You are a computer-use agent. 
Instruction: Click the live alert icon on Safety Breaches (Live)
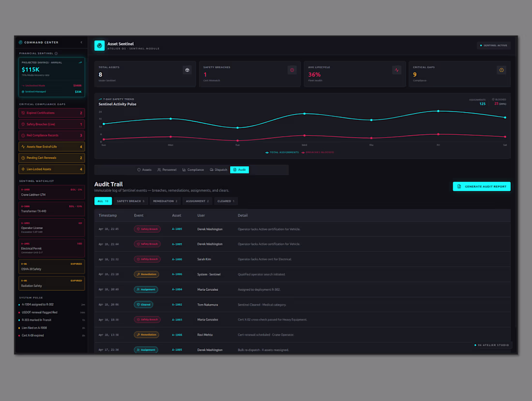pos(22,124)
